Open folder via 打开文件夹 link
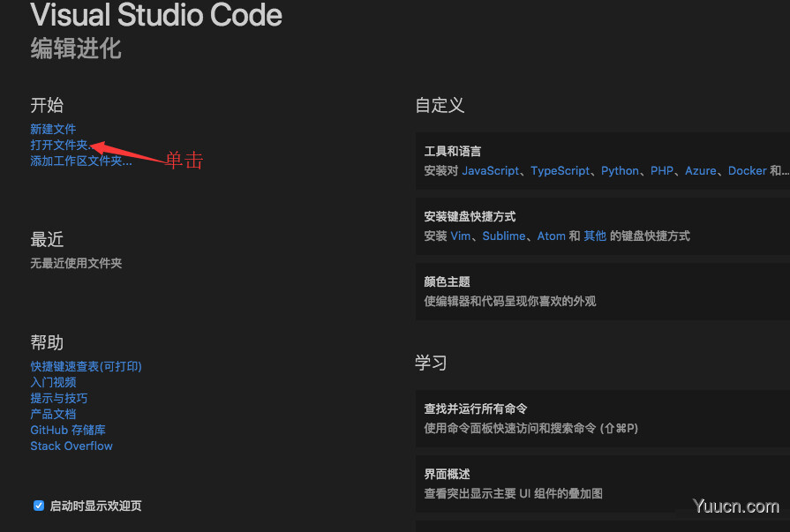This screenshot has height=532, width=790. (x=59, y=145)
